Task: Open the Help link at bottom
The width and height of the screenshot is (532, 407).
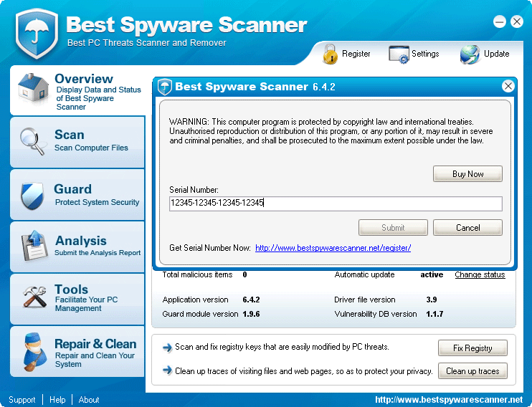Action: pyautogui.click(x=57, y=400)
